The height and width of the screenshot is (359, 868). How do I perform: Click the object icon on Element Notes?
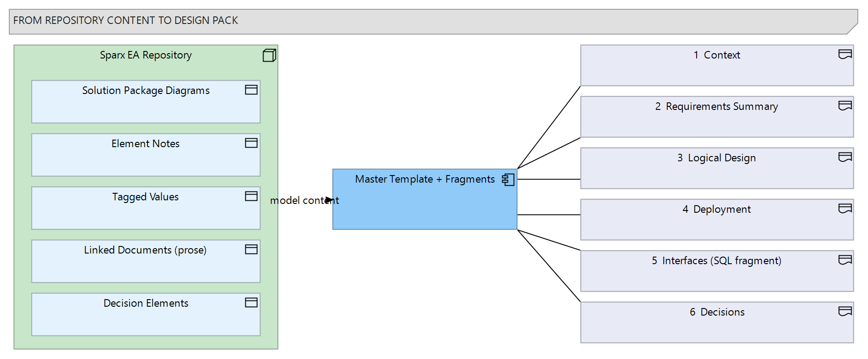(x=251, y=143)
